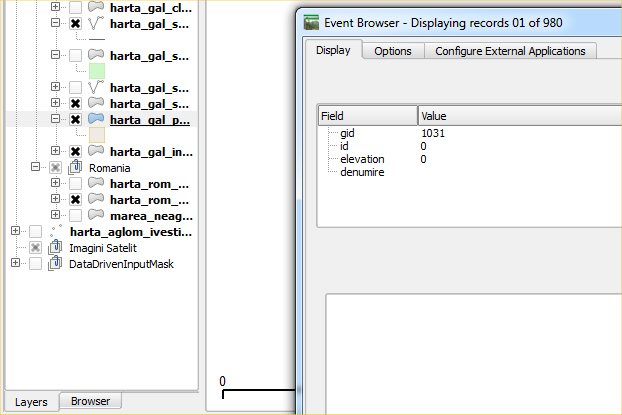Show the marea_neag... layer
Image resolution: width=622 pixels, height=415 pixels.
(75, 215)
